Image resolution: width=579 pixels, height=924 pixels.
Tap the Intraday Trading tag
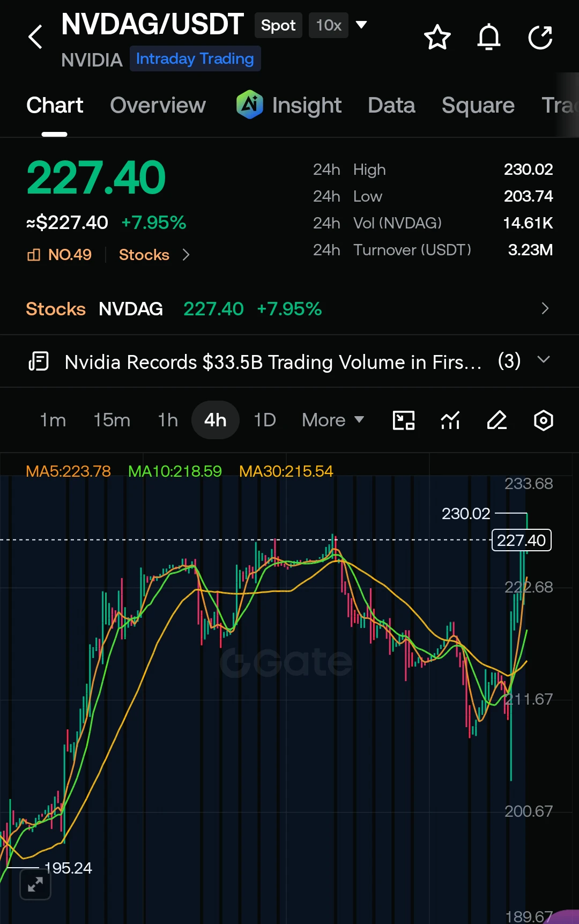[195, 58]
